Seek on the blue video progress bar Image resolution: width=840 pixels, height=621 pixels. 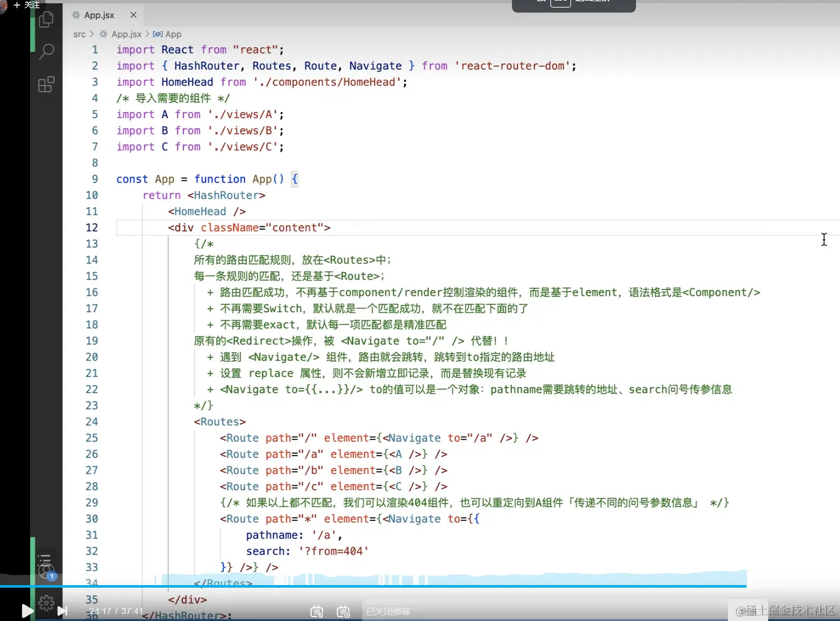[x=373, y=586]
